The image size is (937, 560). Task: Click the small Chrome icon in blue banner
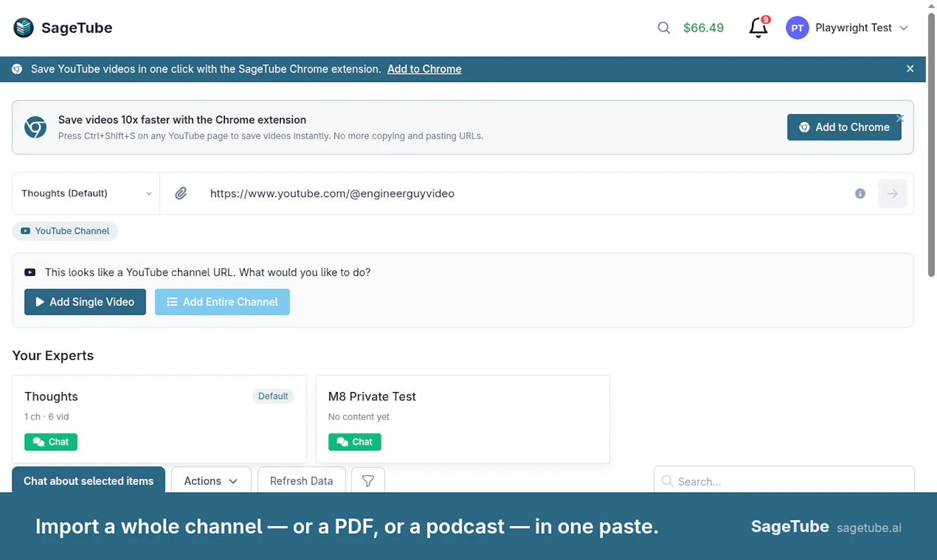[17, 69]
